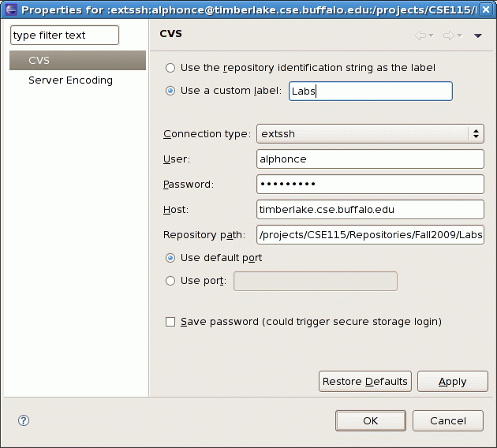Open back history dropdown arrow

click(x=432, y=35)
